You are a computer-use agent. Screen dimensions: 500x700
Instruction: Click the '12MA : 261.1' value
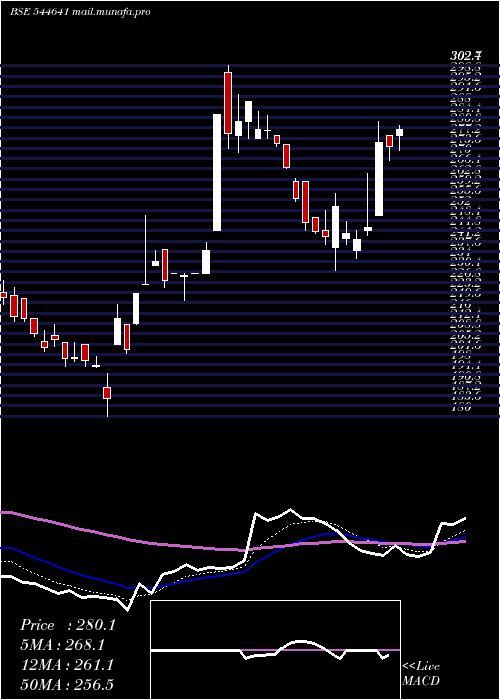[67, 665]
